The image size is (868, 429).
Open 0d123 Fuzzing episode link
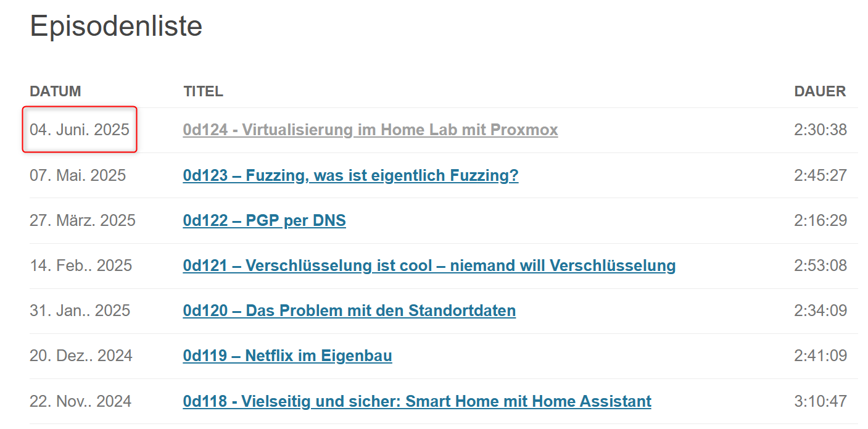pyautogui.click(x=350, y=176)
